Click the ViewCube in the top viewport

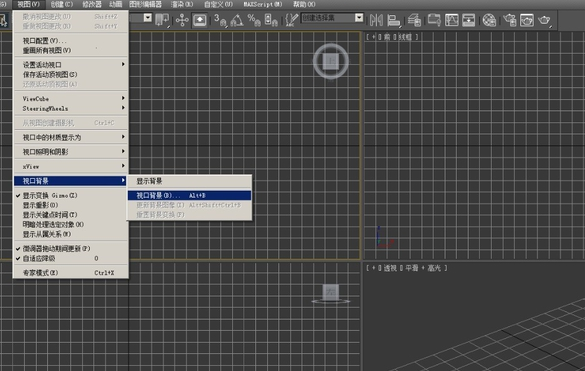(x=331, y=61)
